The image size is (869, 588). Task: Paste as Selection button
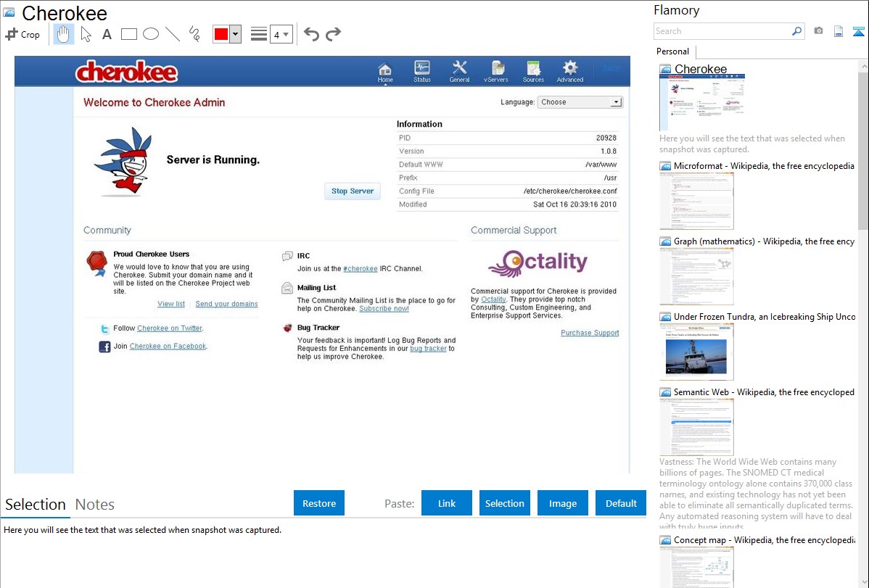(504, 503)
